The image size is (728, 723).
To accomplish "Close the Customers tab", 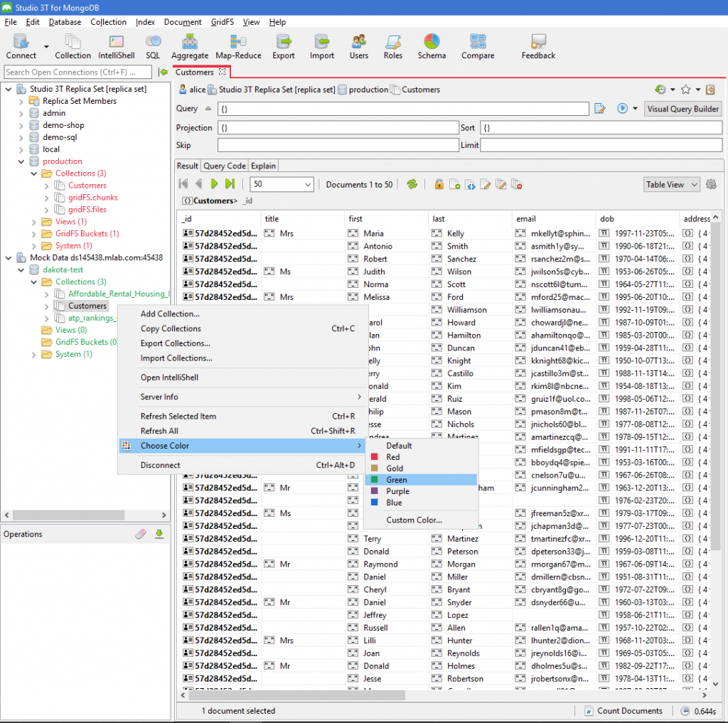I will pos(223,72).
